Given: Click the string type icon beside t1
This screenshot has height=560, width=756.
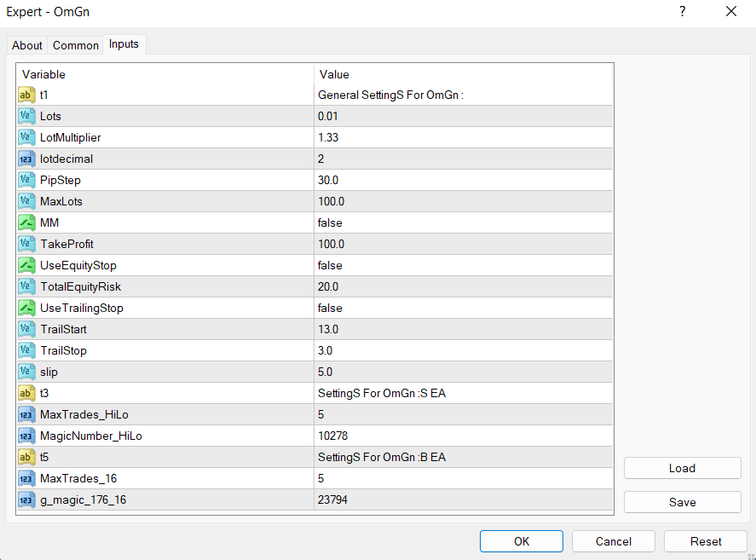Looking at the screenshot, I should [26, 95].
